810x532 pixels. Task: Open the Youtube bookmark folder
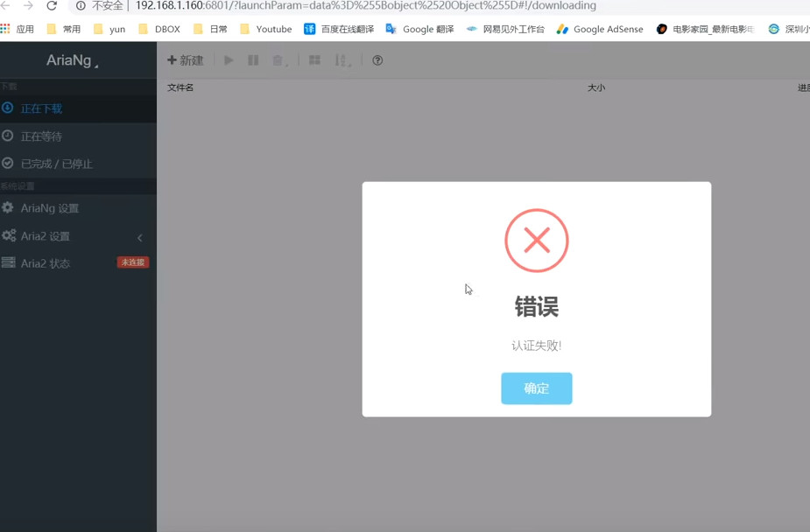(266, 29)
